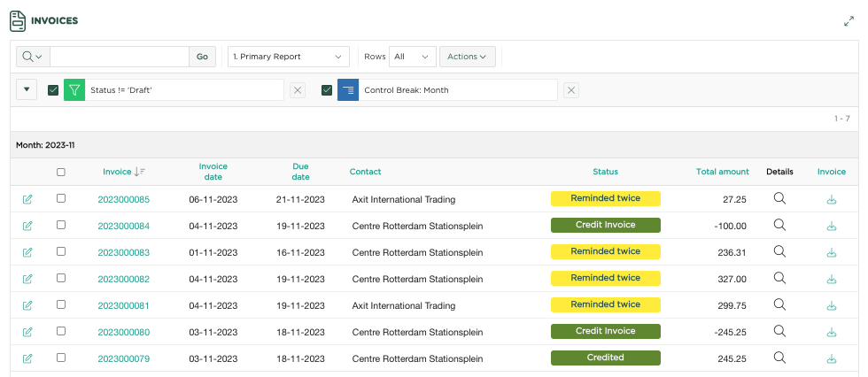
Task: Remove the Status filter with its X icon
Action: (298, 90)
